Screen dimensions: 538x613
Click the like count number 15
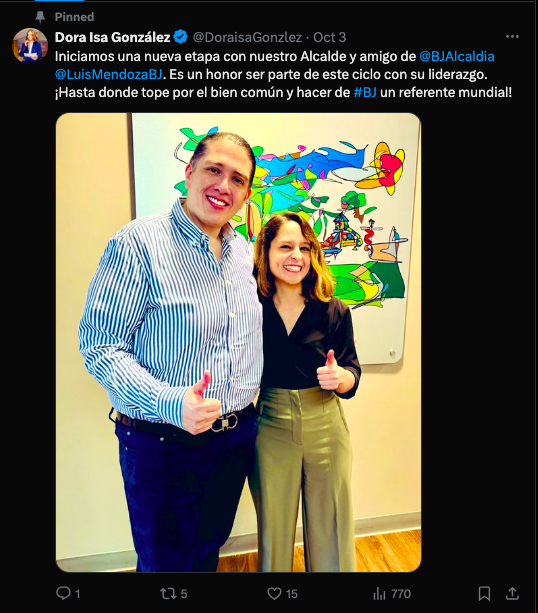292,594
